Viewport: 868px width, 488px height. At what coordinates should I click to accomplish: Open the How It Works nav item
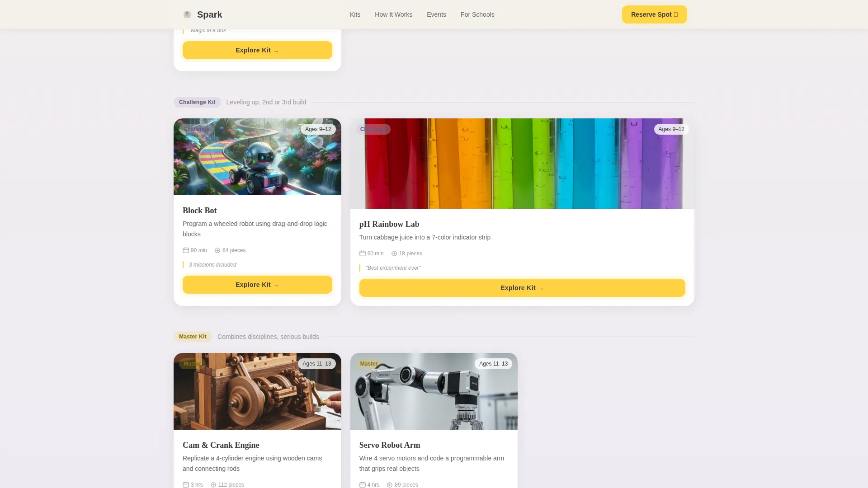click(393, 14)
